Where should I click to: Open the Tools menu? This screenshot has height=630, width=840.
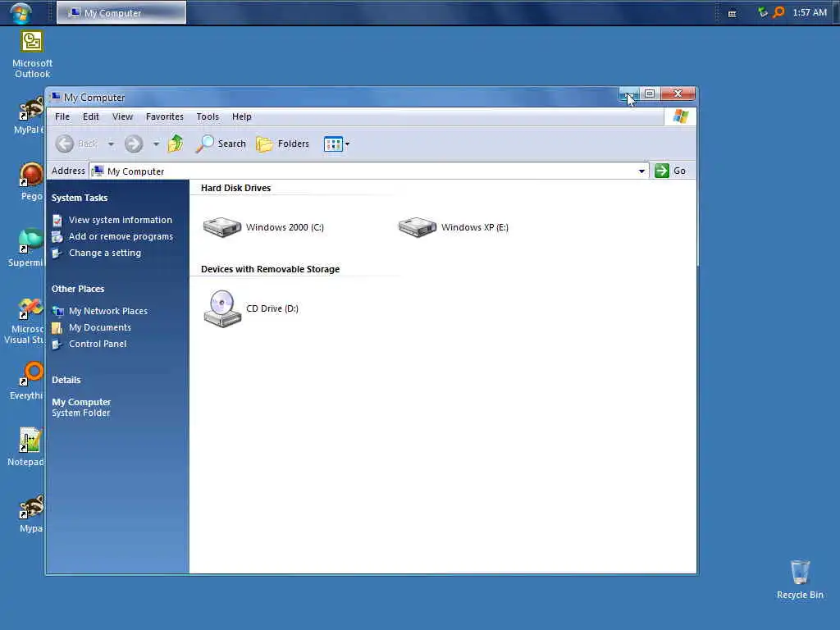(208, 116)
